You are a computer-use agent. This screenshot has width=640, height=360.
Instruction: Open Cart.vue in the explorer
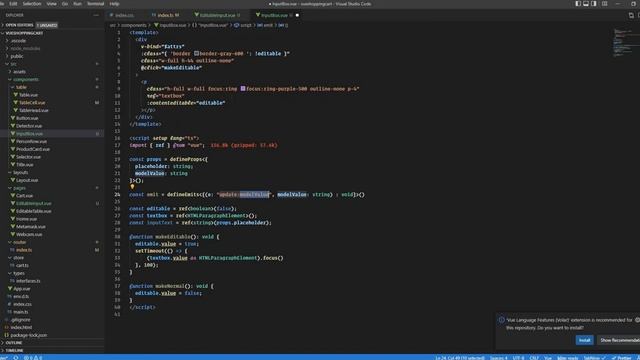(24, 196)
